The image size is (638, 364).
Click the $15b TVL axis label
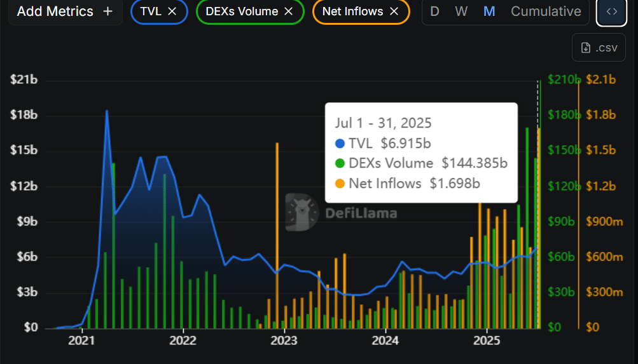(x=24, y=151)
